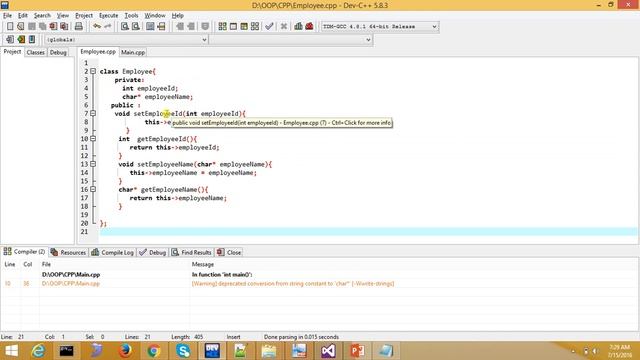Click the Insert icon on the second toolbar row
Image resolution: width=640 pixels, height=360 pixels.
[x=10, y=39]
